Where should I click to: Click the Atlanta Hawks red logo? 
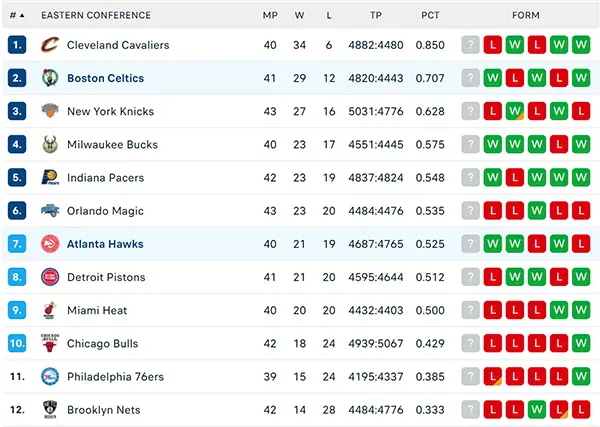50,244
